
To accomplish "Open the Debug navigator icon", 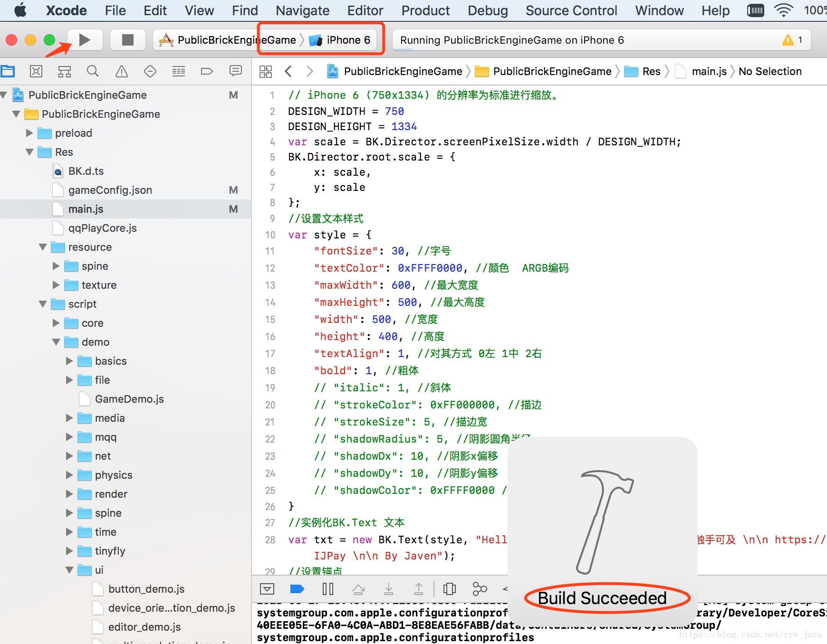I will coord(179,71).
